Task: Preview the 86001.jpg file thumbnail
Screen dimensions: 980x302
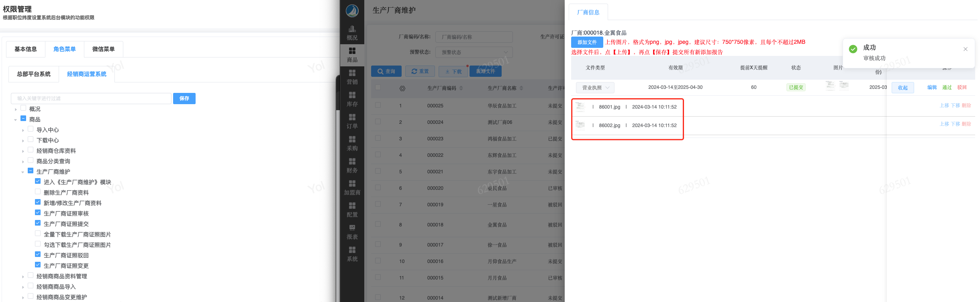Action: click(x=580, y=107)
